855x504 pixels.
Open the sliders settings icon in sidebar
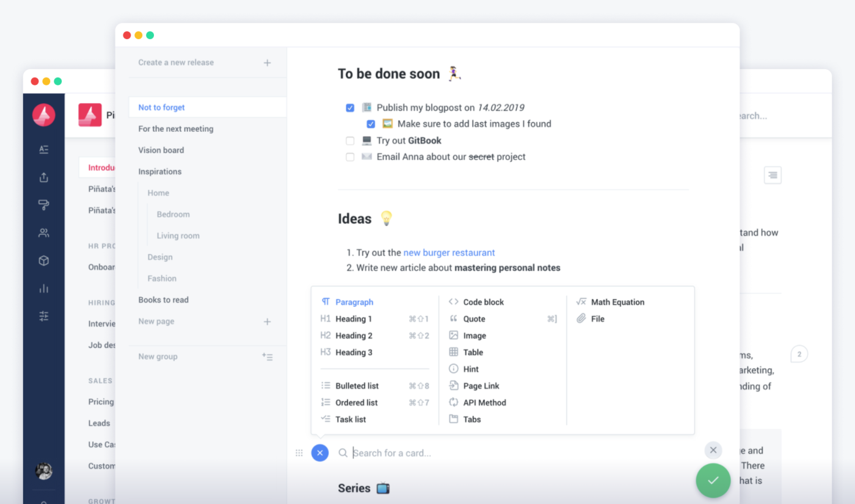43,316
